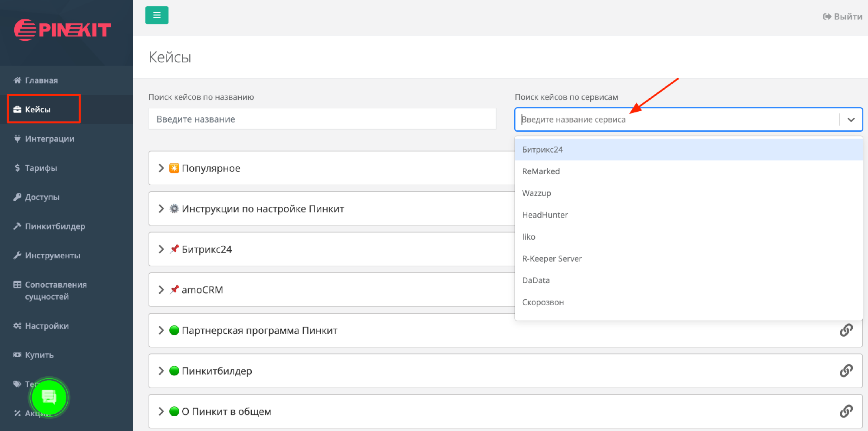Click the Настройки gears icon in sidebar
Image resolution: width=868 pixels, height=431 pixels.
[17, 326]
